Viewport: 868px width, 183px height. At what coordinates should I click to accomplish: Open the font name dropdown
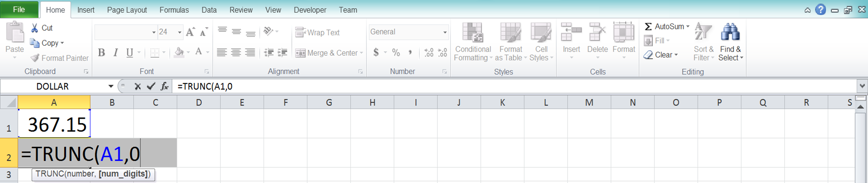(x=154, y=32)
